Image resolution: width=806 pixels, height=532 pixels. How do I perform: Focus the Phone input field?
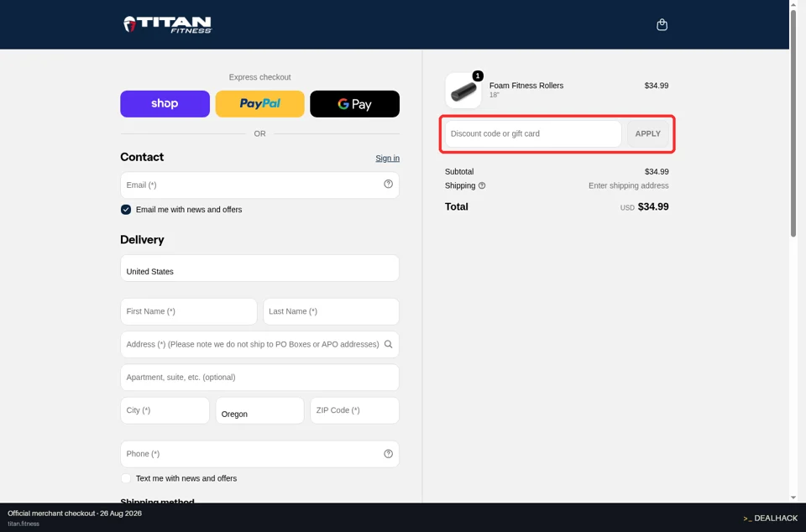[259, 454]
